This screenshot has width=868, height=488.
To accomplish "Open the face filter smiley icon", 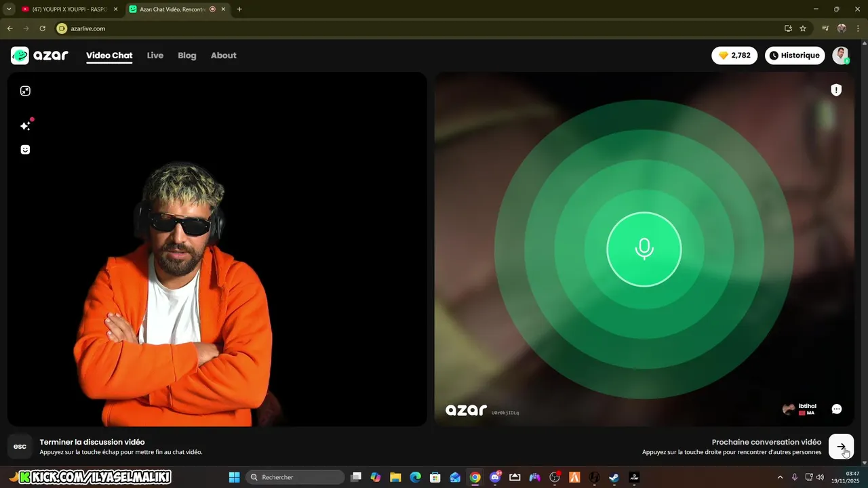I will pos(25,150).
